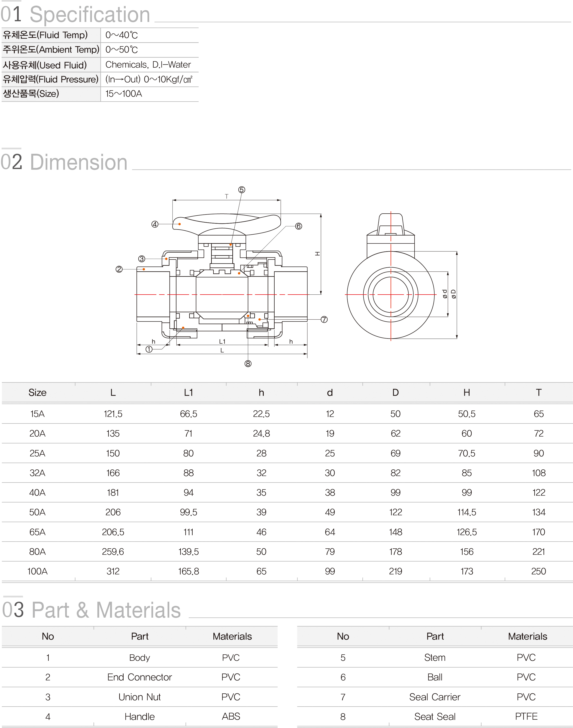Click callout number 2 at the end connector

[119, 269]
